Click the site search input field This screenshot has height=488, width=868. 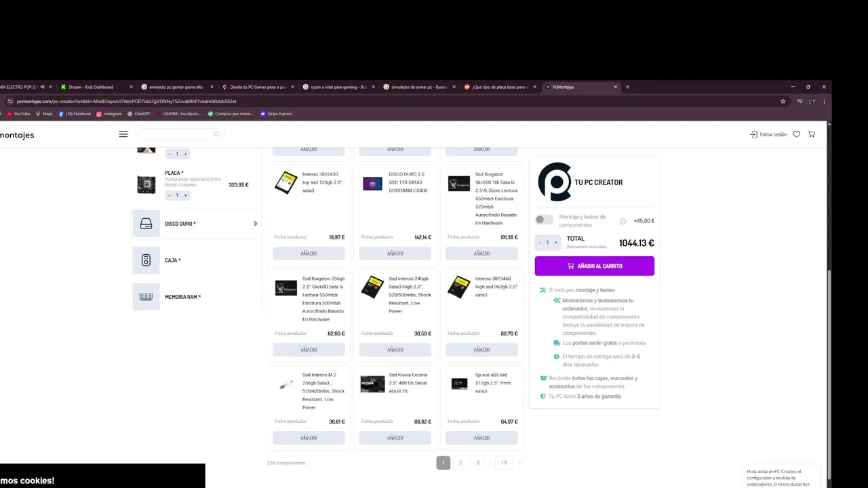tap(180, 134)
